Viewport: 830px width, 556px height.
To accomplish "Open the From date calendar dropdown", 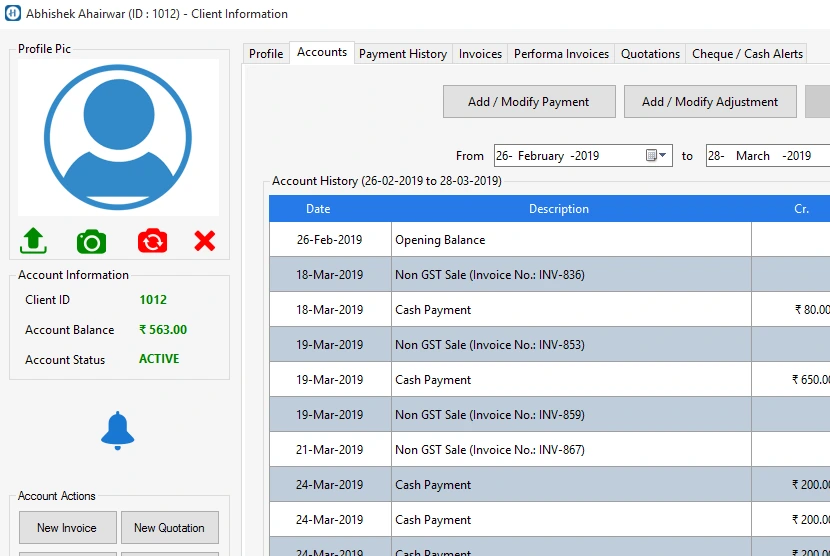I will (656, 156).
